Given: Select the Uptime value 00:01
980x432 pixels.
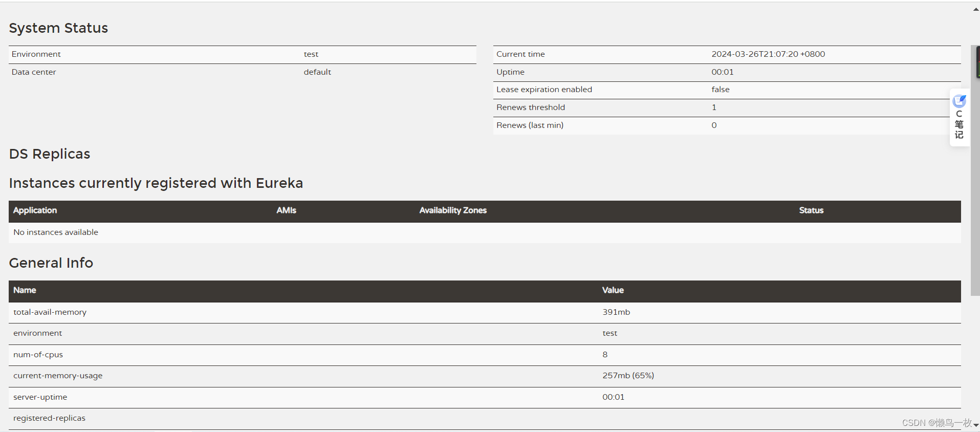Looking at the screenshot, I should pyautogui.click(x=722, y=72).
